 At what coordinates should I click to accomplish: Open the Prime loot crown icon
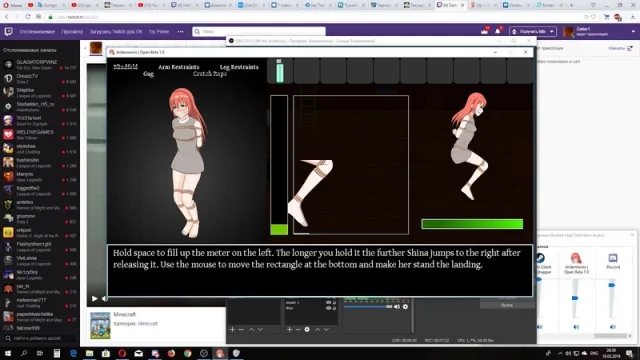pyautogui.click(x=484, y=31)
